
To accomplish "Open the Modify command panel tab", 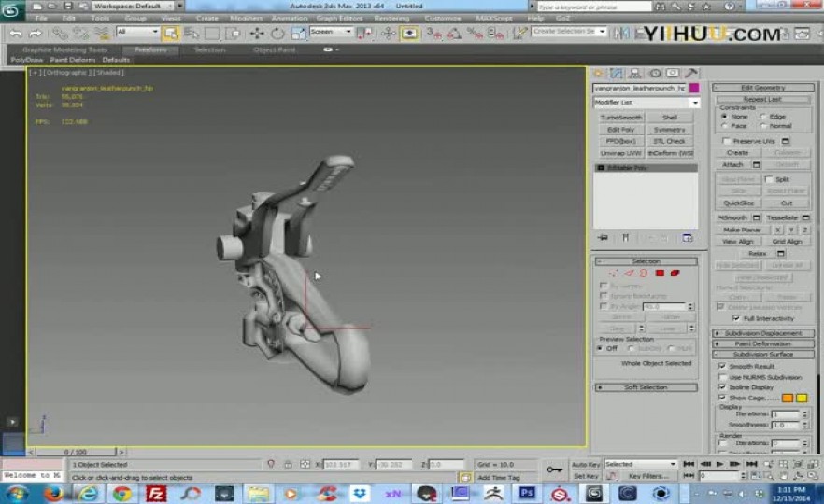I will (617, 74).
